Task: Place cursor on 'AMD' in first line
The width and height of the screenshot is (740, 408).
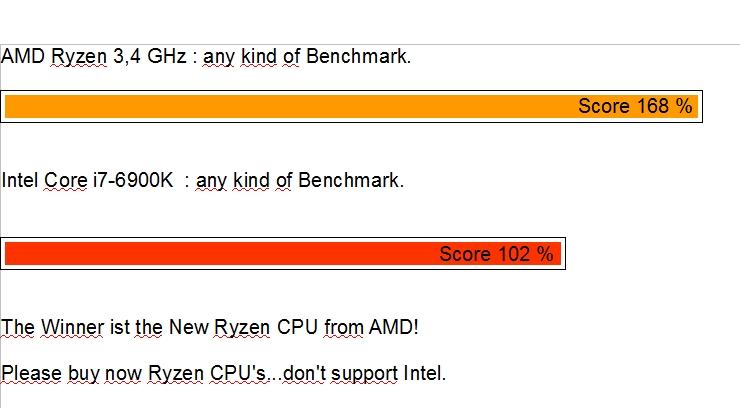Action: click(23, 56)
